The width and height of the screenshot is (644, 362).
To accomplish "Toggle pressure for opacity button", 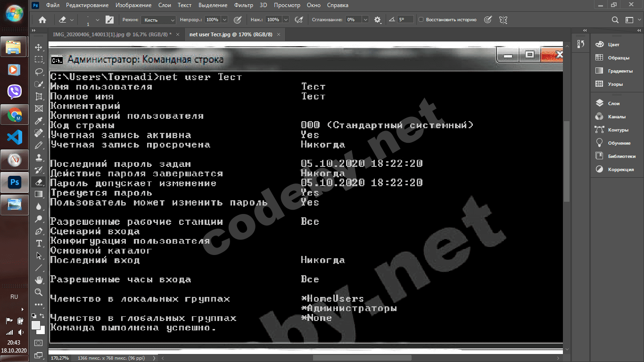I will coord(238,20).
